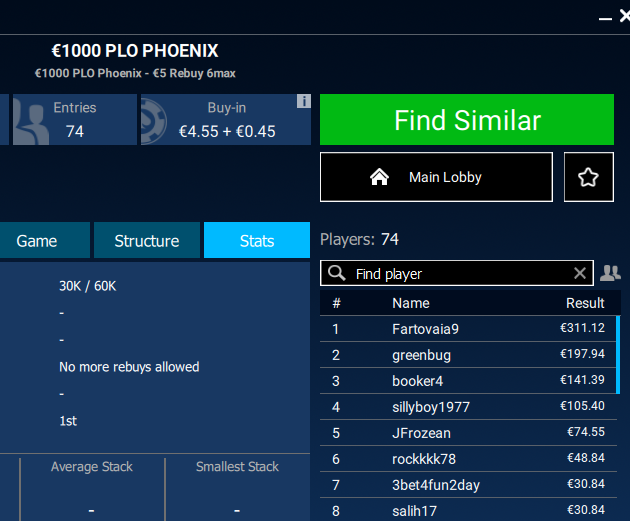Click the players group icon beside search
630x521 pixels.
(x=610, y=273)
